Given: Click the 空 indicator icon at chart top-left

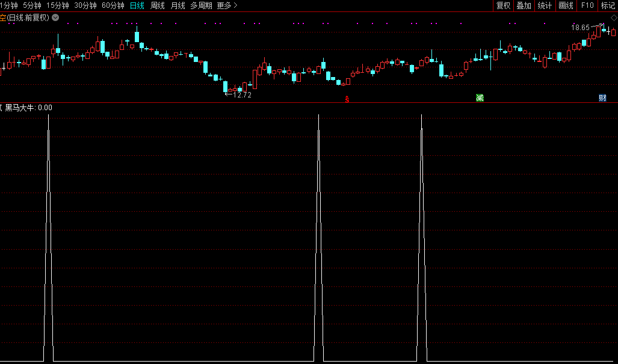Looking at the screenshot, I should pyautogui.click(x=3, y=17).
